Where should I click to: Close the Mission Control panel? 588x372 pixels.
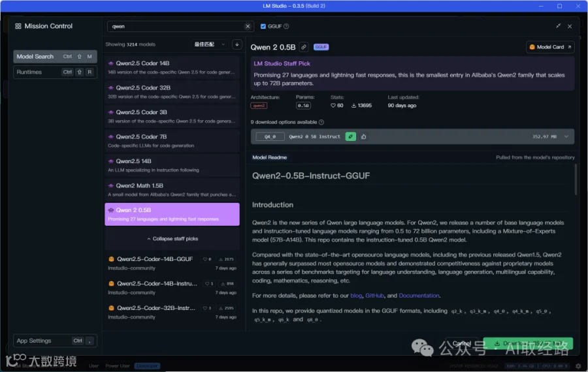click(570, 26)
